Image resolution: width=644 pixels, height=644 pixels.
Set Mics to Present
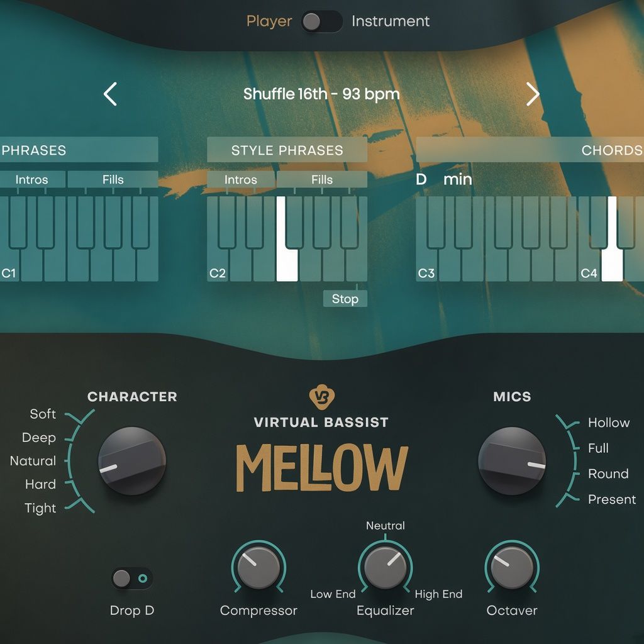[x=612, y=499]
